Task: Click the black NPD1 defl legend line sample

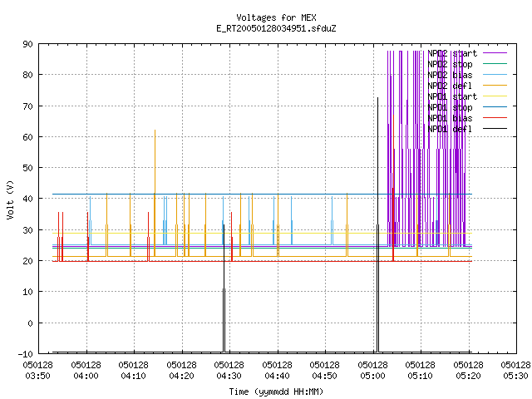Action: (495, 129)
